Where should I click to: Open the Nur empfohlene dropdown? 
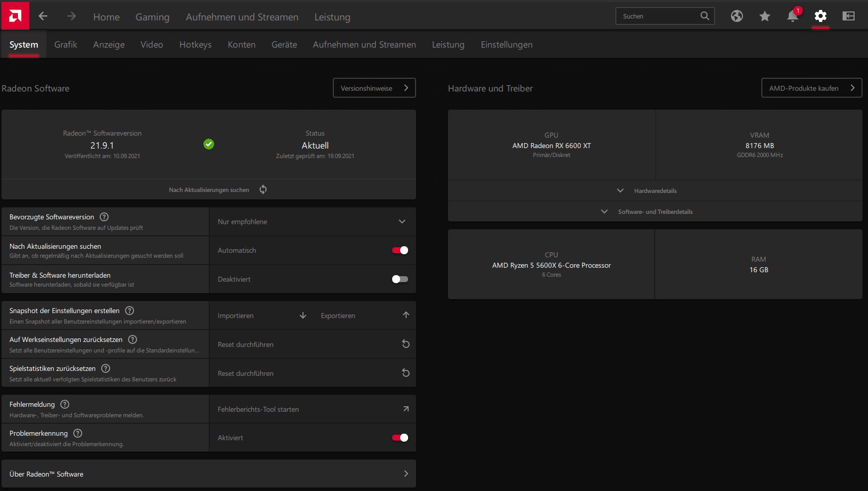point(312,222)
